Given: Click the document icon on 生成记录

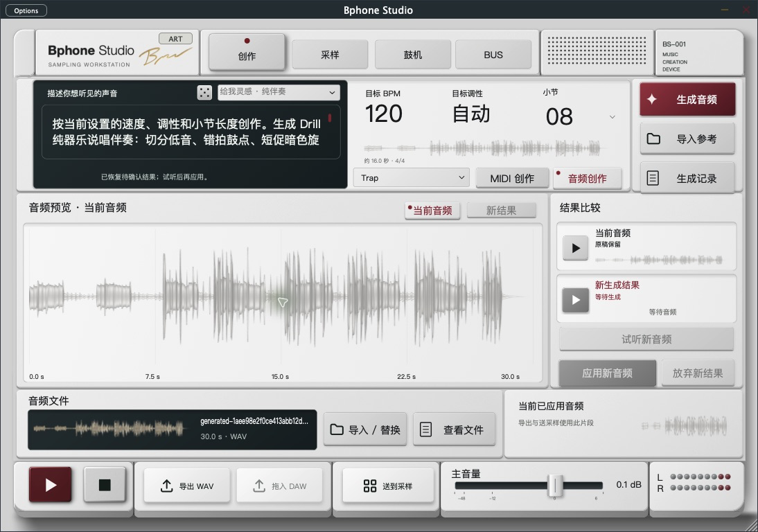Looking at the screenshot, I should (x=653, y=178).
